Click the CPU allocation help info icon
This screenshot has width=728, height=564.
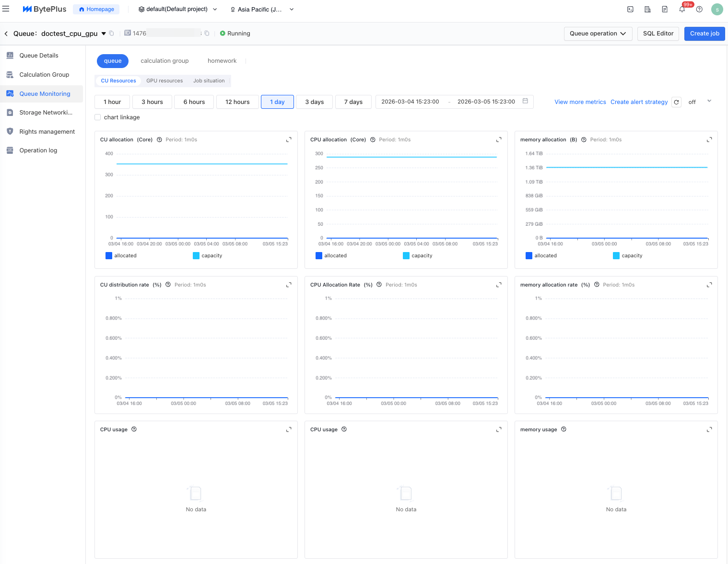(373, 139)
